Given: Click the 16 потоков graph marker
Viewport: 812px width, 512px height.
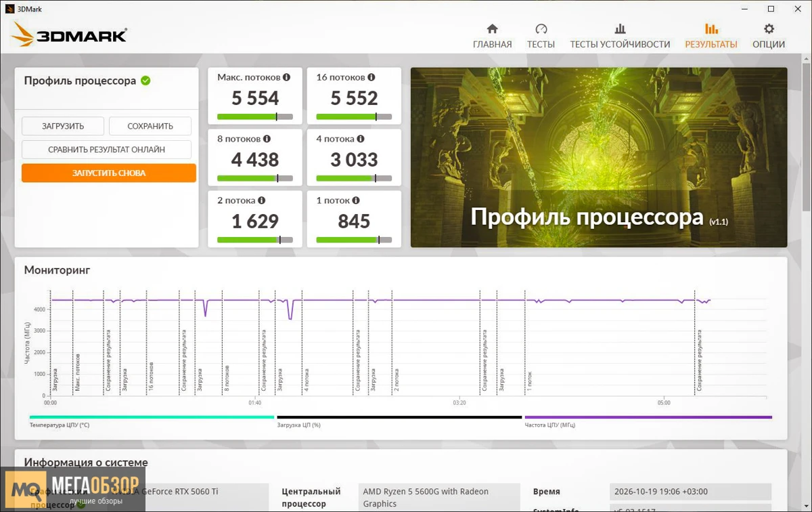Looking at the screenshot, I should (151, 377).
